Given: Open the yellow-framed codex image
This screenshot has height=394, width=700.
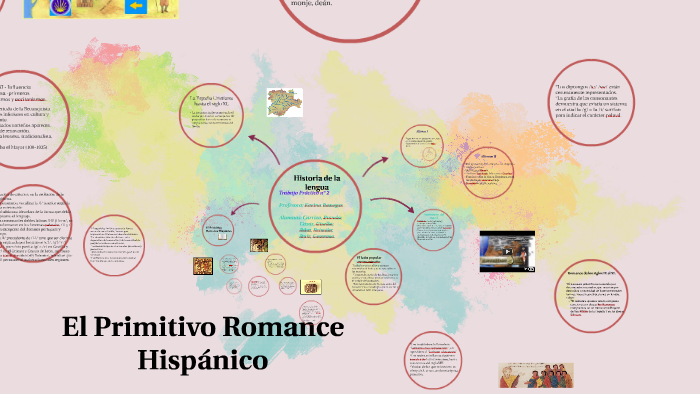Looking at the screenshot, I should (x=311, y=287).
